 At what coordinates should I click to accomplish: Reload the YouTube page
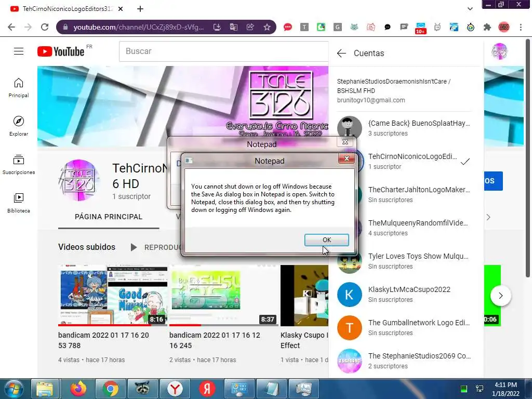(x=45, y=27)
